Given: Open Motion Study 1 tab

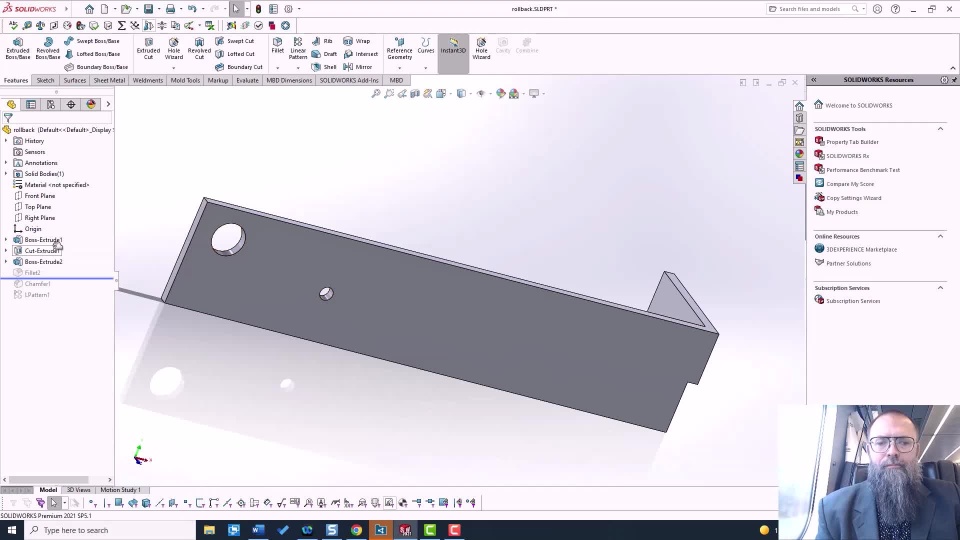Looking at the screenshot, I should tap(120, 490).
